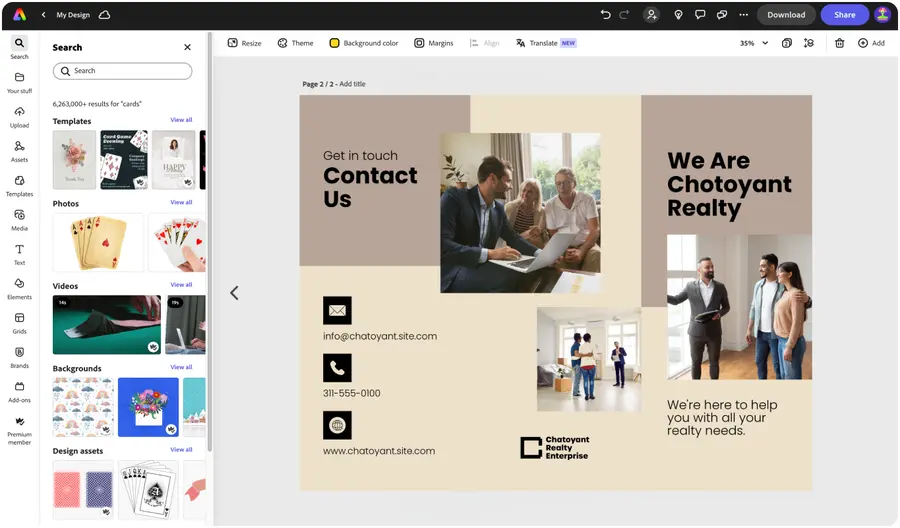View all Templates results
The image size is (900, 528).
point(181,120)
